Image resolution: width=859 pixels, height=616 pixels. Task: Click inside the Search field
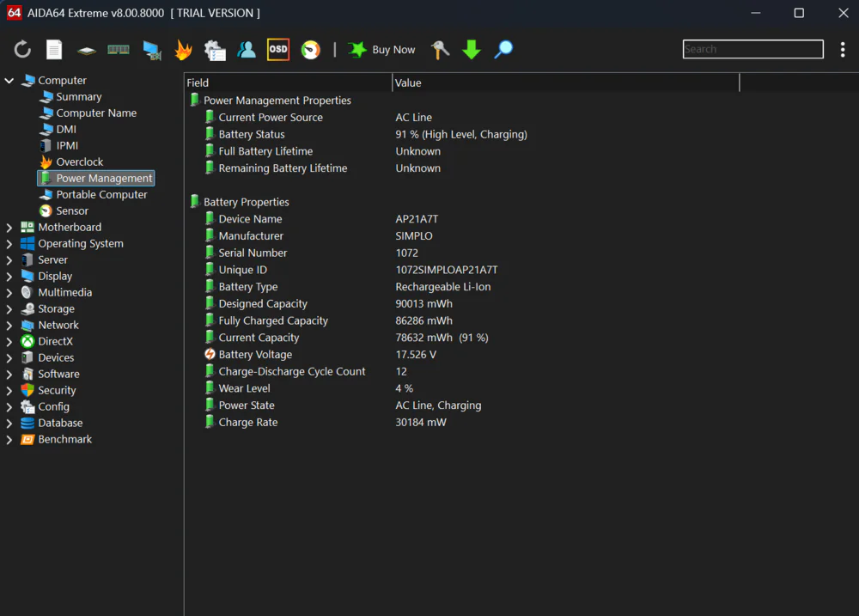752,50
